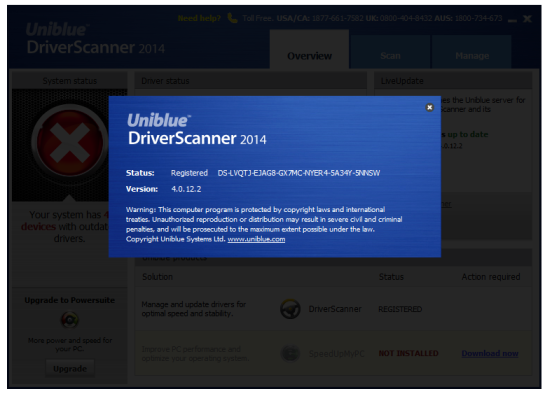Click the Action required column header
The width and height of the screenshot is (552, 396).
tap(491, 277)
